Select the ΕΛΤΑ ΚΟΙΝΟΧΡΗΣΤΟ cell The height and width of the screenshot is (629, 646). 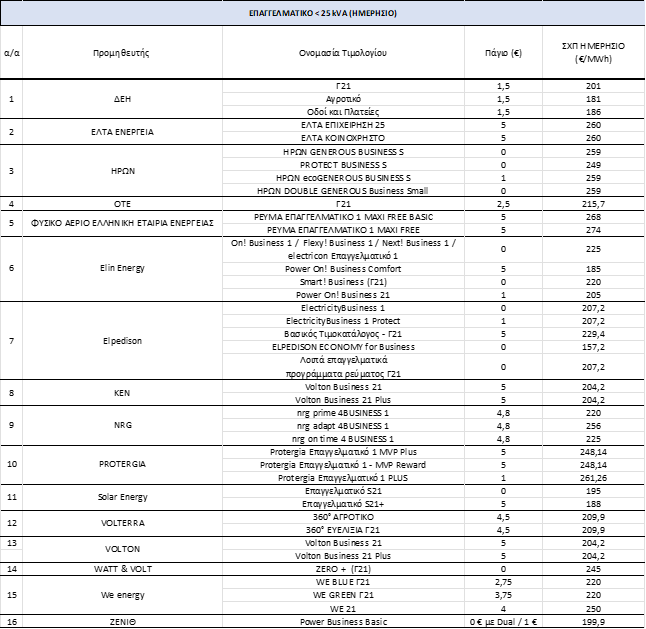343,138
